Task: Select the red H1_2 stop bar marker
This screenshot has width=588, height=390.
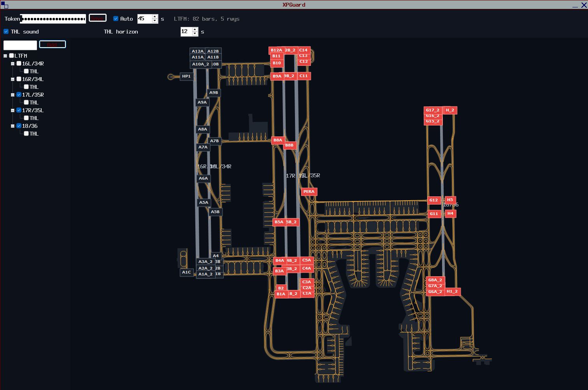Action: (452, 291)
